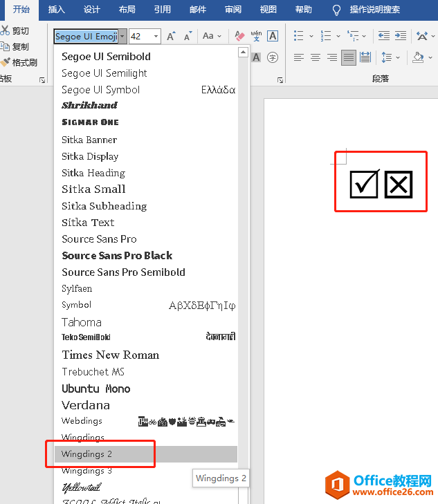Screen dimensions: 438x504
Task: Increase paragraph indent
Action: 401,36
